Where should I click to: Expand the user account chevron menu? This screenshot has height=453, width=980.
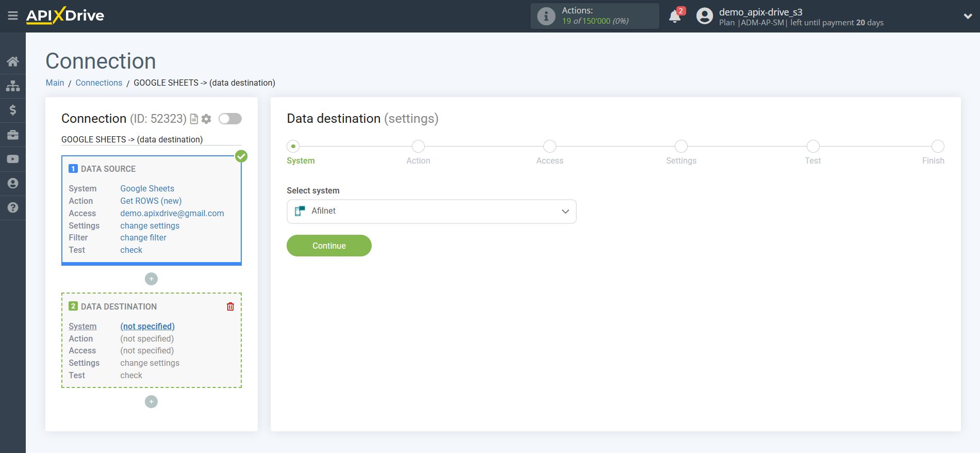click(968, 16)
